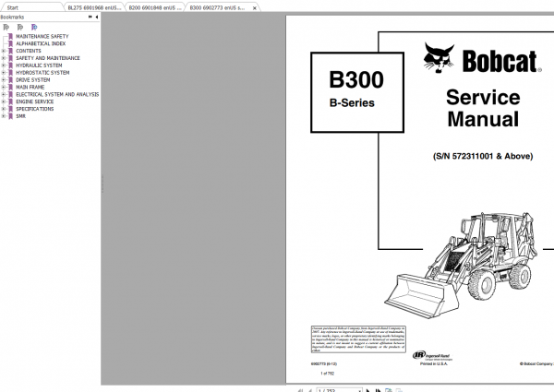Click the bookmark icon beside CONTENTS
Viewport: 554px width, 392px height.
[x=10, y=51]
